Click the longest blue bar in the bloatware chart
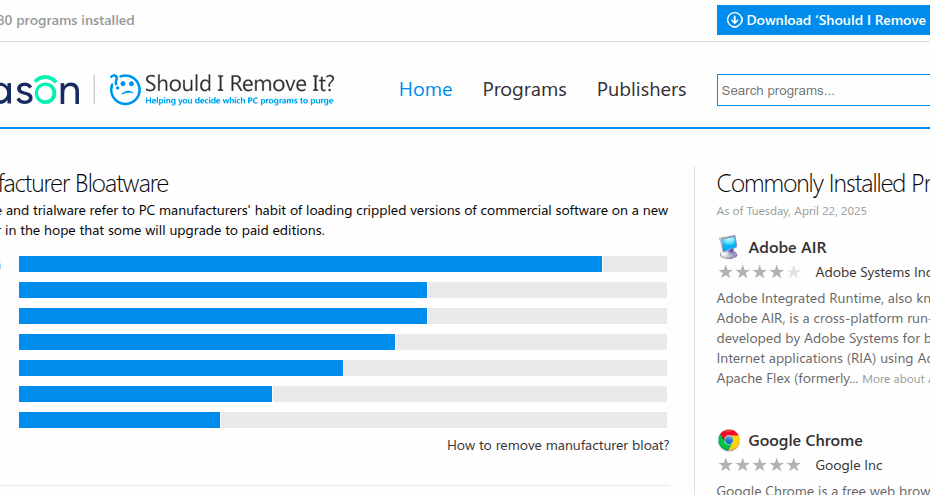930x495 pixels. pos(310,264)
